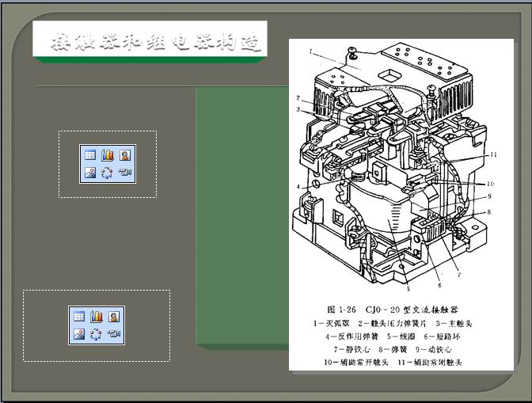Click Insert Media Clip icon in upper placeholder
Screen dimensions: 532x403
click(x=125, y=173)
